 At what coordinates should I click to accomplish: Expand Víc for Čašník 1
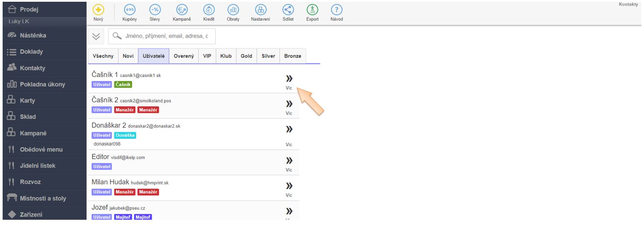click(x=289, y=79)
